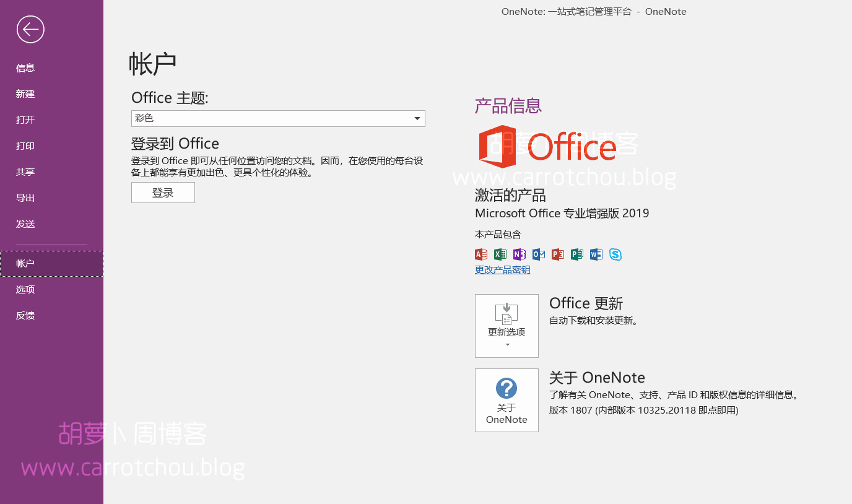Click the 激活的产品 text
The width and height of the screenshot is (852, 504).
[x=510, y=196]
